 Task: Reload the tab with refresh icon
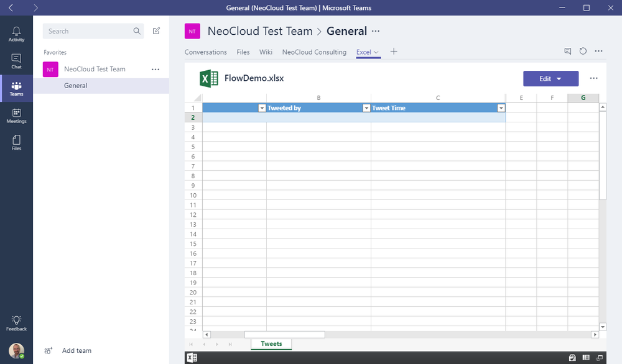[583, 51]
